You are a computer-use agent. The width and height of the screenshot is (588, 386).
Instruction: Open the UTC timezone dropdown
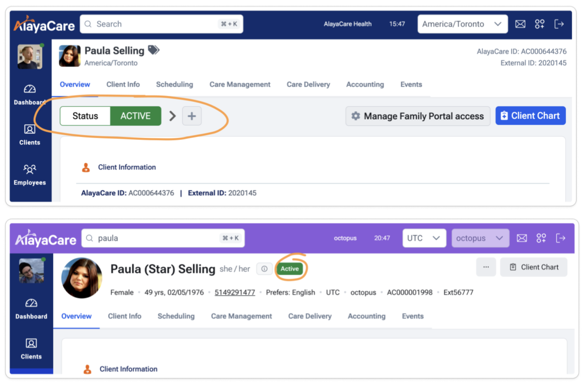[x=424, y=238]
